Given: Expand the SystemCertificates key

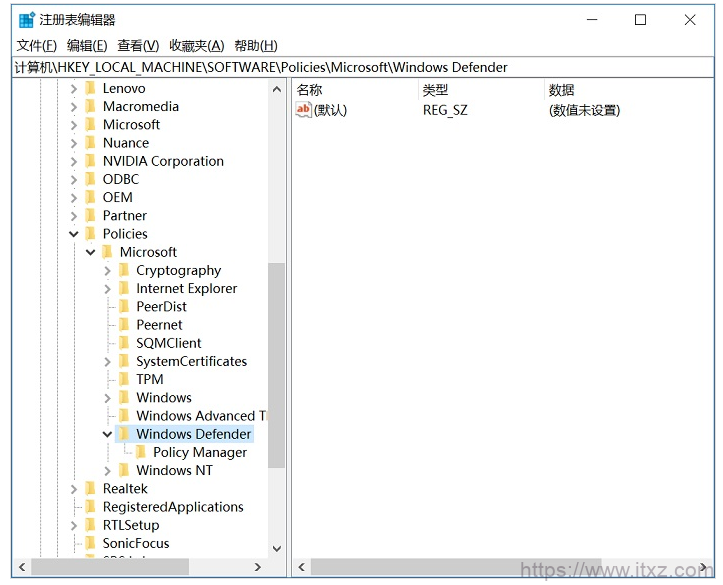Looking at the screenshot, I should (x=107, y=361).
